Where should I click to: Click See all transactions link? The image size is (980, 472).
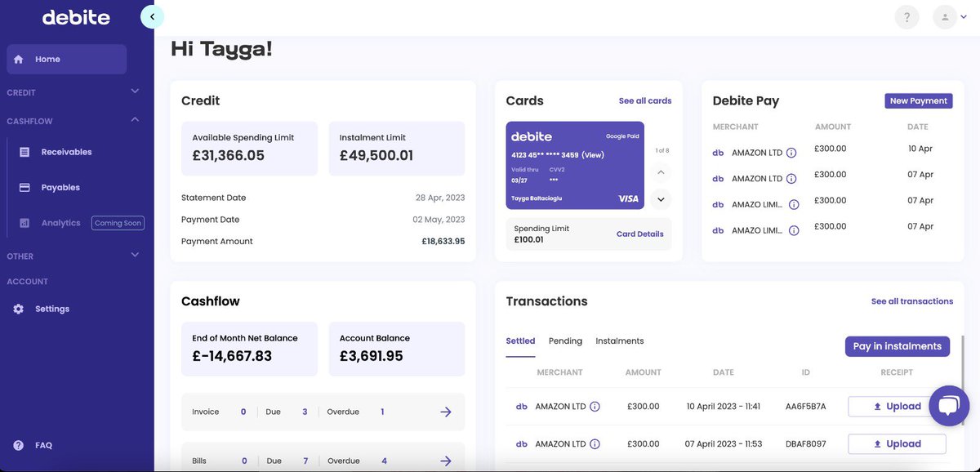(x=912, y=301)
